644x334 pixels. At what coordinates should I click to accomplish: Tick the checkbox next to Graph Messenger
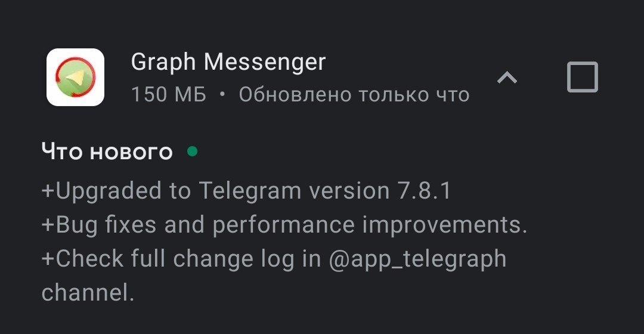[582, 77]
